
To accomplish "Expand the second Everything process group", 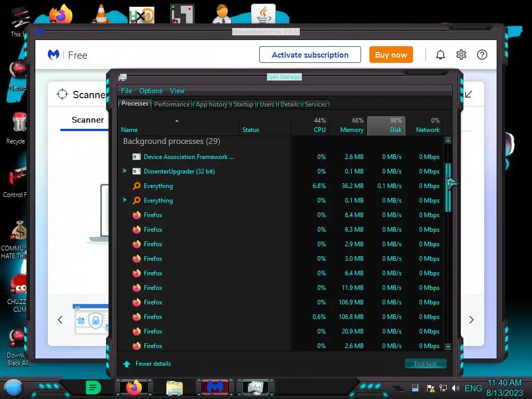I will pyautogui.click(x=124, y=200).
